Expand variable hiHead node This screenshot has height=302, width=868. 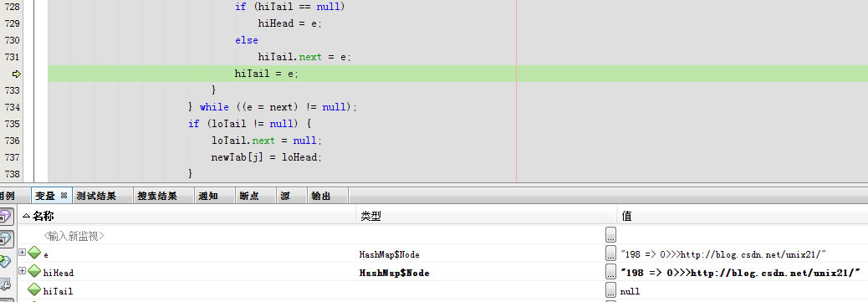22,270
